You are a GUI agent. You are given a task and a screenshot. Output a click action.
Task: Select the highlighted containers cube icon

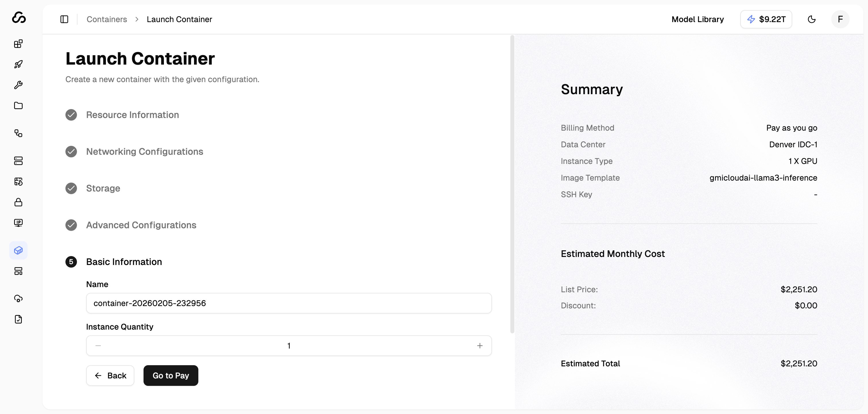point(18,250)
